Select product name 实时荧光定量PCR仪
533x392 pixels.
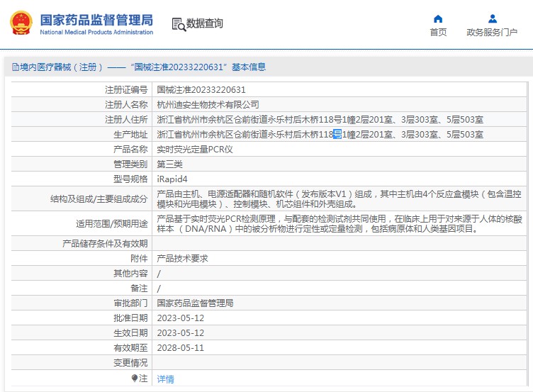(x=195, y=150)
